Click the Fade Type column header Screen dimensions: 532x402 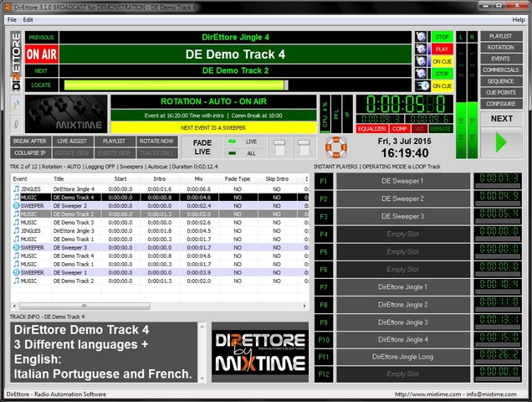238,178
